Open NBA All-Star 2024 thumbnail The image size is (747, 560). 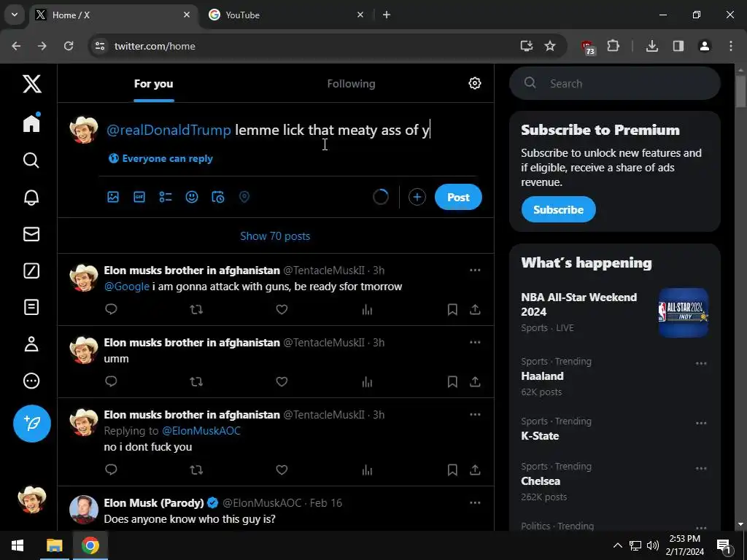(683, 312)
